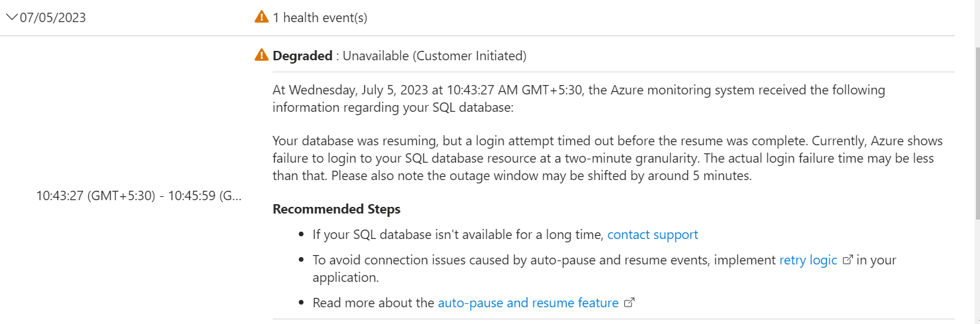Click the Recommended Steps heading

(336, 210)
